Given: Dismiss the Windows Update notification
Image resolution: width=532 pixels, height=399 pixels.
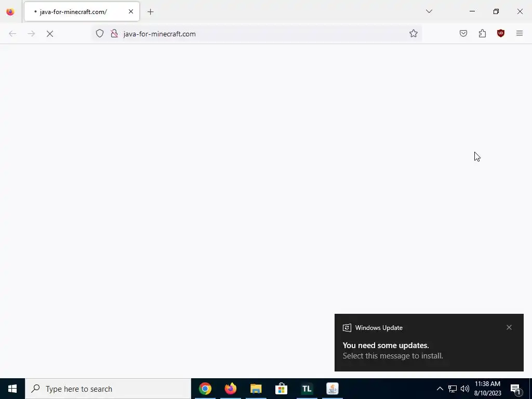Looking at the screenshot, I should 509,327.
